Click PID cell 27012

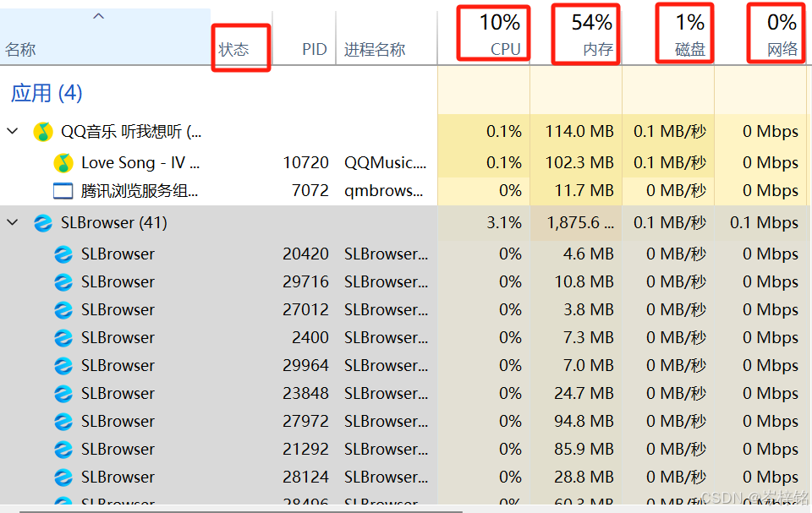tap(305, 310)
